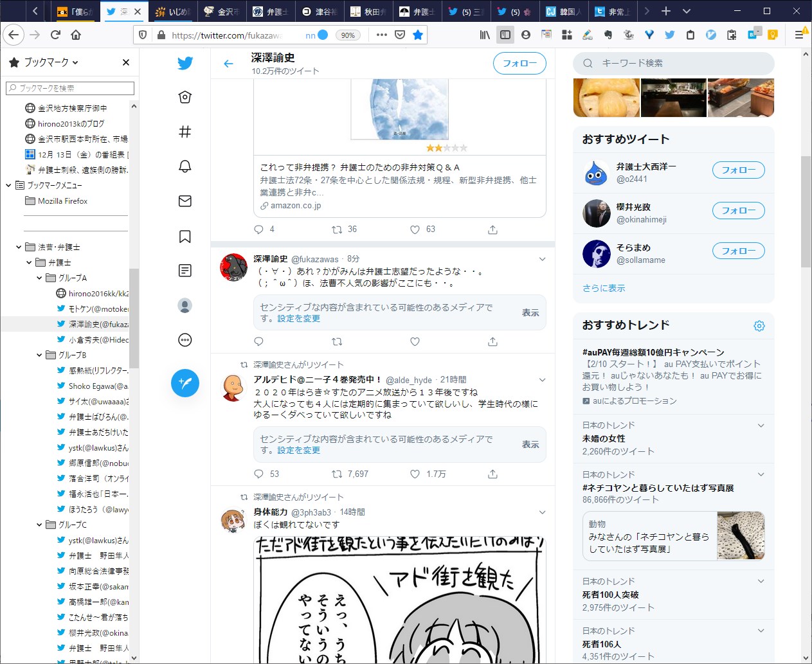
Task: Open Twitter home via bird logo
Action: [x=185, y=63]
